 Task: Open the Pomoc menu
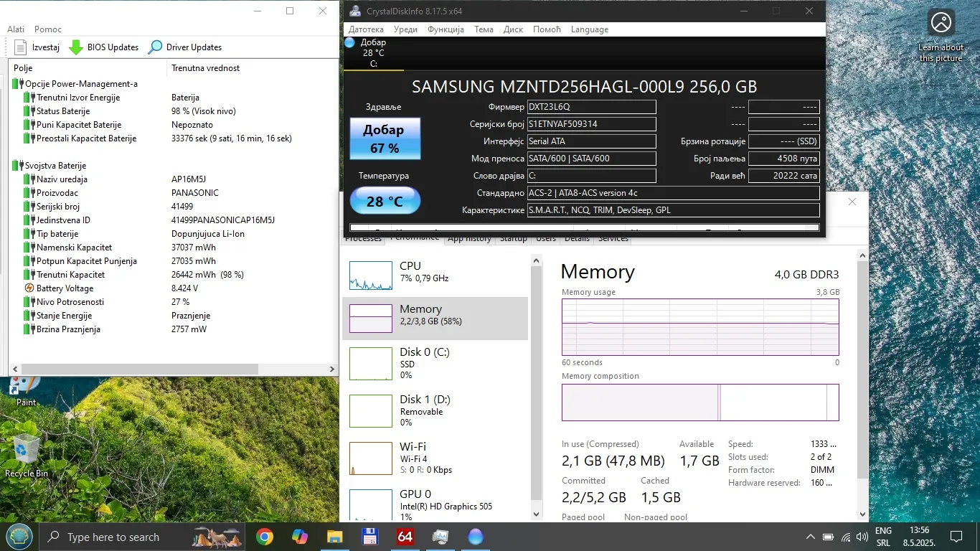[x=48, y=29]
